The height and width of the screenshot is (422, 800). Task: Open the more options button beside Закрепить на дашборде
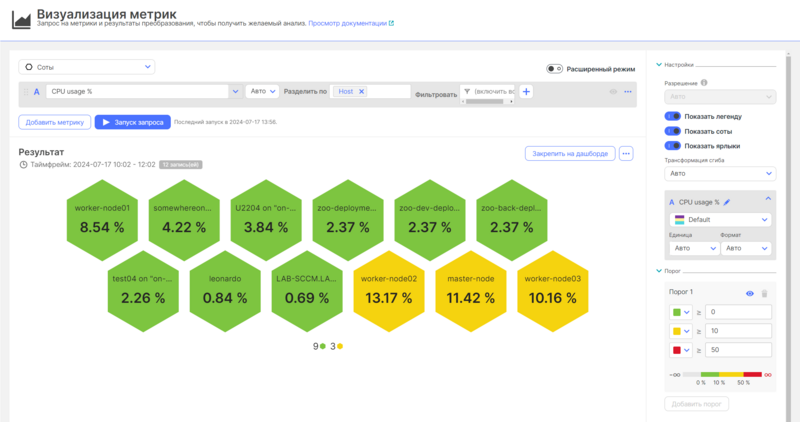(x=627, y=153)
